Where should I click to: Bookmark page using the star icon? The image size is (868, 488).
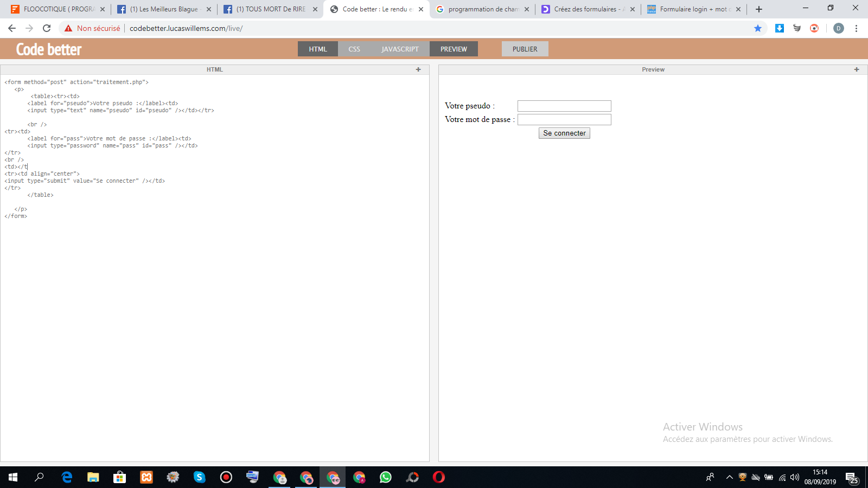758,28
